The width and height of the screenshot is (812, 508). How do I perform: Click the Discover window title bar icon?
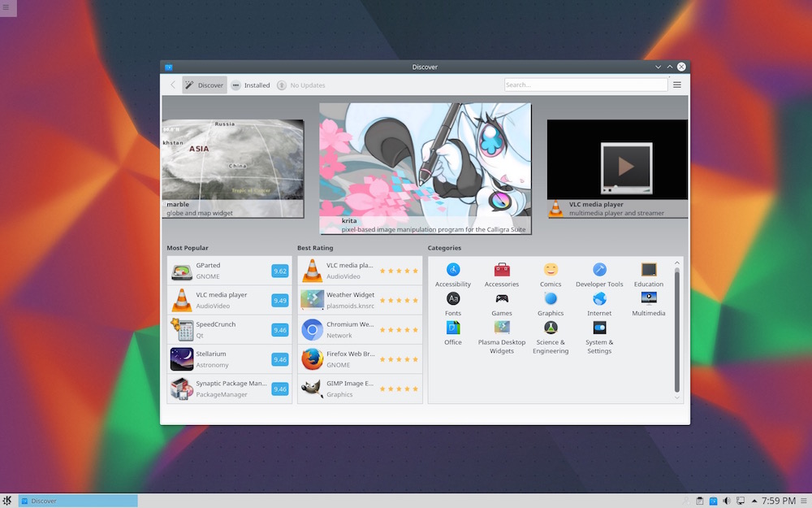tap(168, 67)
